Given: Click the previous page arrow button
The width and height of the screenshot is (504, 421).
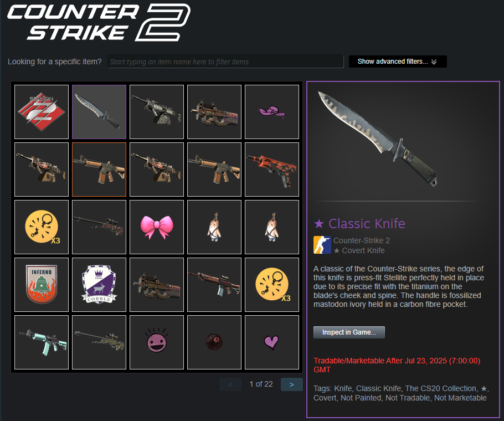Looking at the screenshot, I should click(230, 384).
